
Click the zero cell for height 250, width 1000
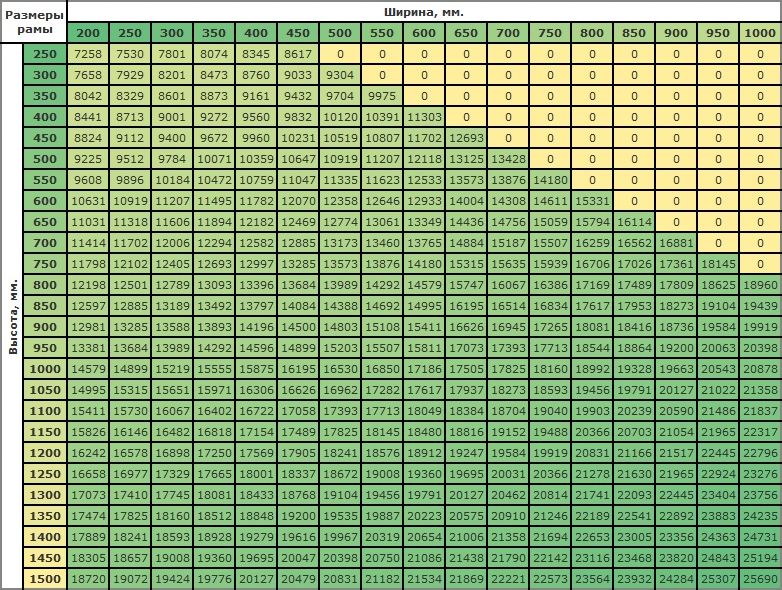click(x=761, y=53)
